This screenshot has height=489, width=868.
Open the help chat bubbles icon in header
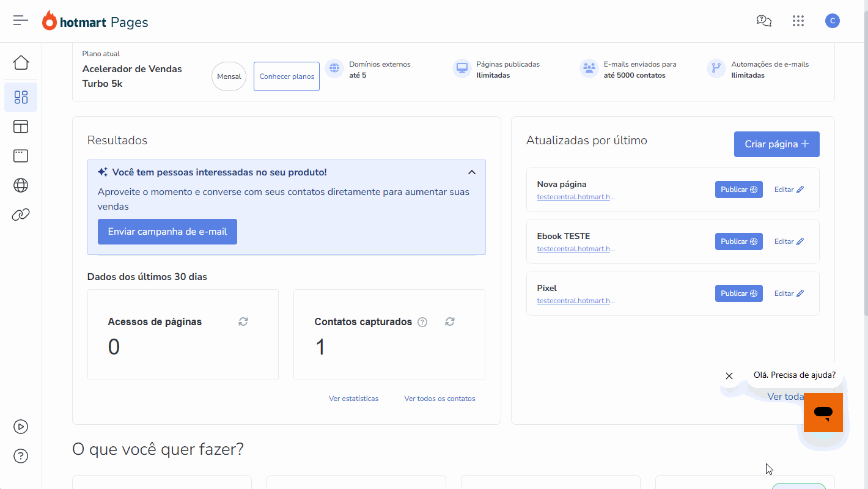click(x=763, y=20)
